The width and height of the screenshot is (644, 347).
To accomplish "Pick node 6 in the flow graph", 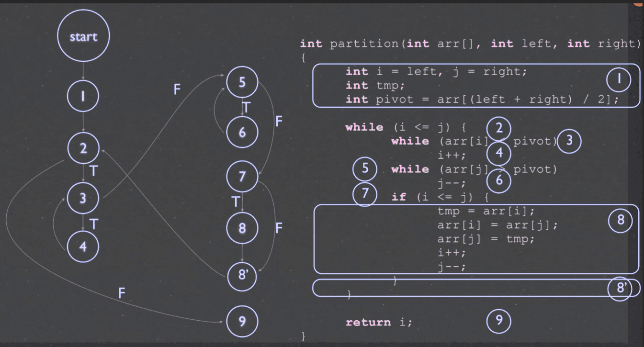I will click(242, 132).
